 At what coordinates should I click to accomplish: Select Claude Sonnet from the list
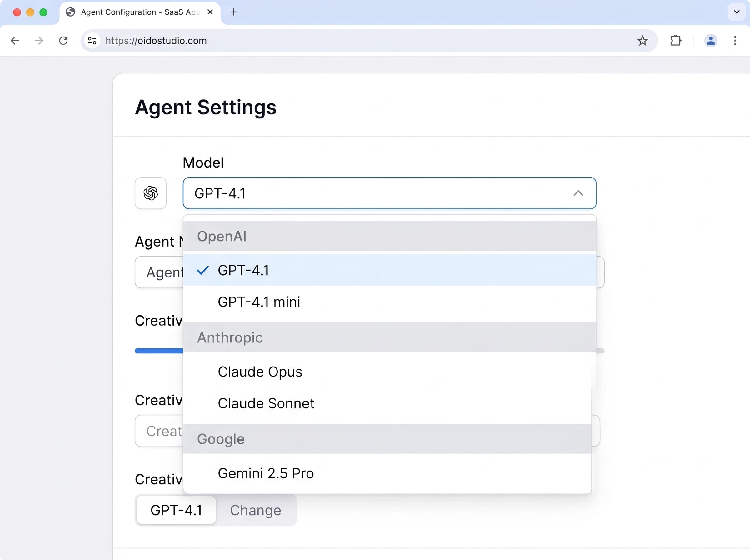coord(387,403)
